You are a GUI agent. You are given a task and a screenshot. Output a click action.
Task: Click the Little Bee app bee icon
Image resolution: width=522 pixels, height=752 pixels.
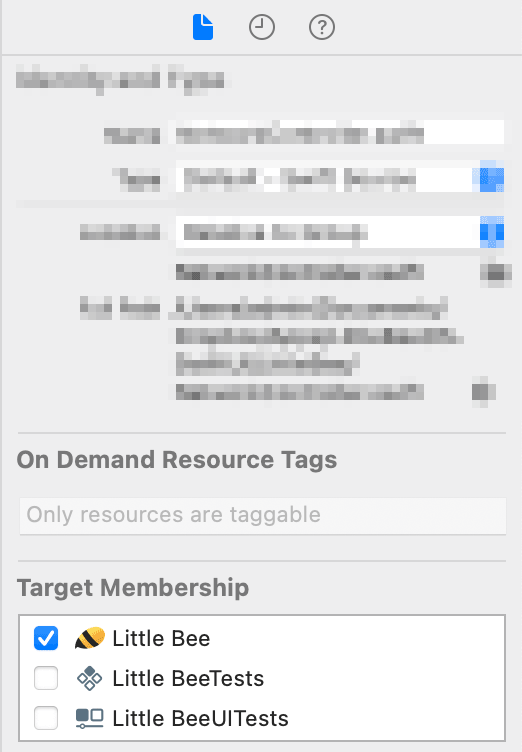(x=90, y=638)
